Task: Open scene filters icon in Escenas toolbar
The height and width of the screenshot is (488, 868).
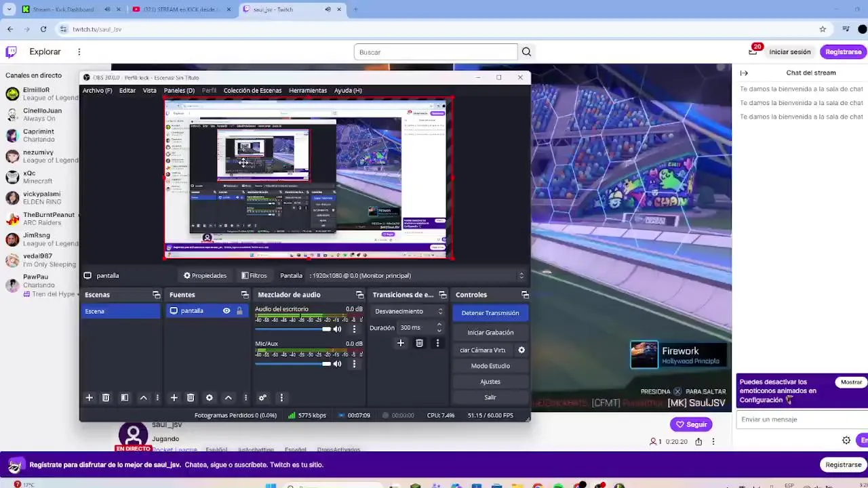Action: (124, 398)
